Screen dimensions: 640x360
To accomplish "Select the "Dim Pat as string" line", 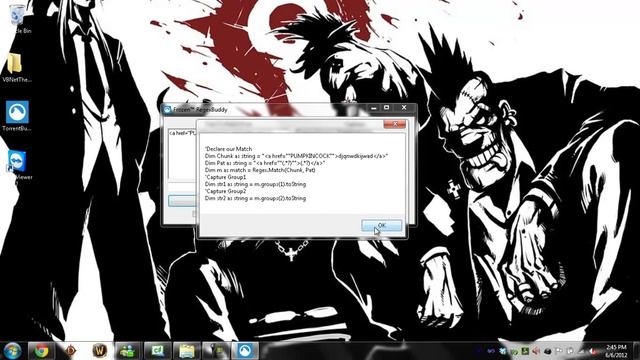I will [264, 163].
